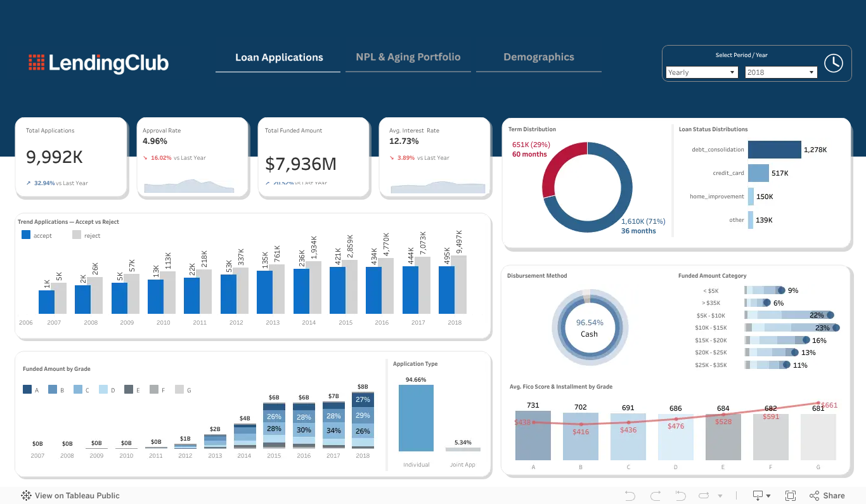This screenshot has width=866, height=504.
Task: Click the 16.02% vs Last Year text
Action: (174, 158)
